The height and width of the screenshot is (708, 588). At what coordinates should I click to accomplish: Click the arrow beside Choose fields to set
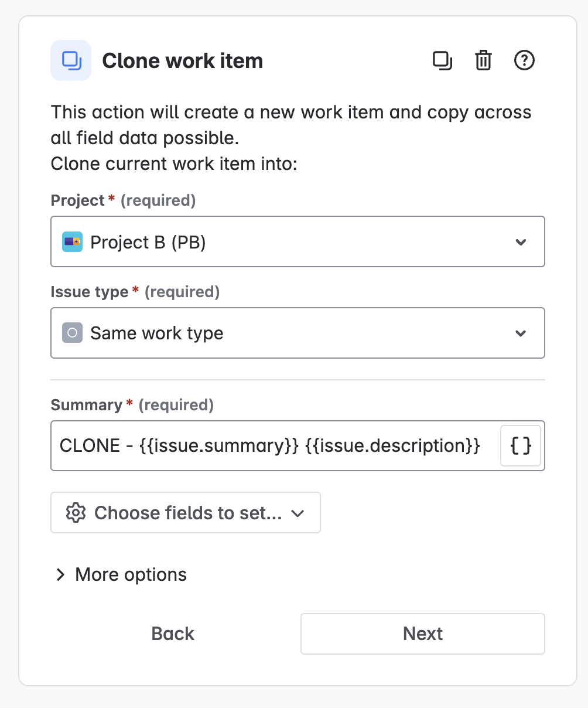298,513
